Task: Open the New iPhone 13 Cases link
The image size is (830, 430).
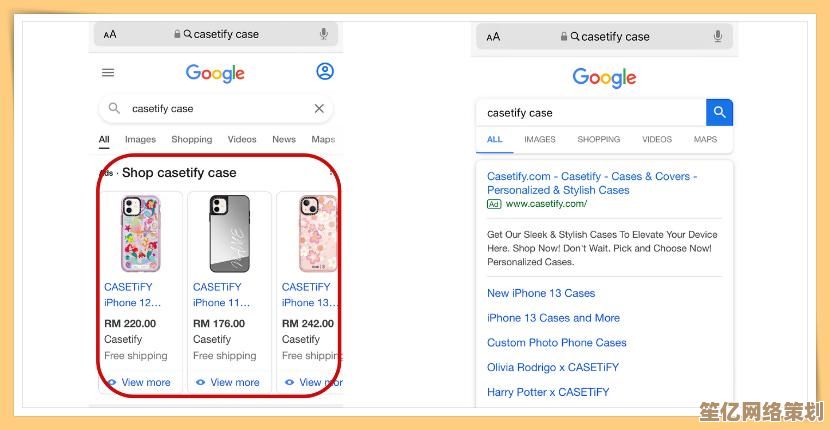Action: (x=541, y=293)
